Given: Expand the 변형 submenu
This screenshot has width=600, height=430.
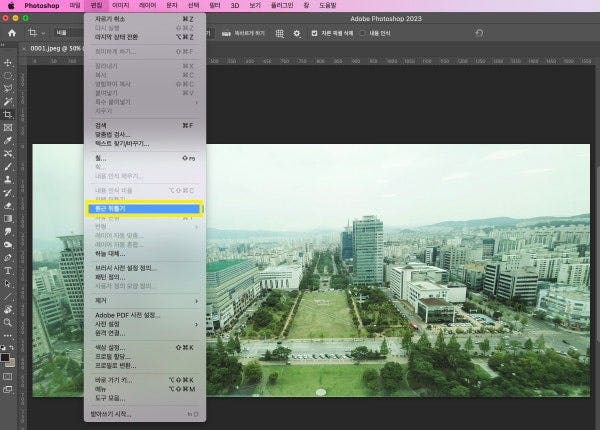Looking at the screenshot, I should pyautogui.click(x=145, y=227).
